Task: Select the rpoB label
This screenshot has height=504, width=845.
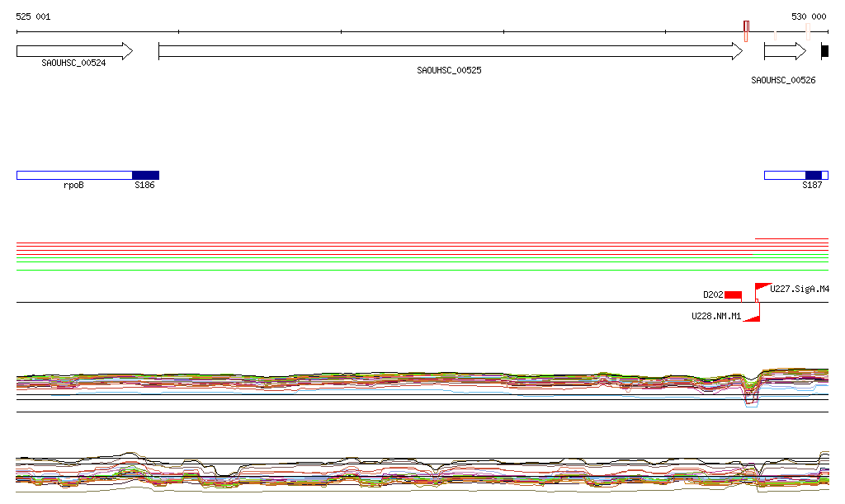Action: coord(73,186)
